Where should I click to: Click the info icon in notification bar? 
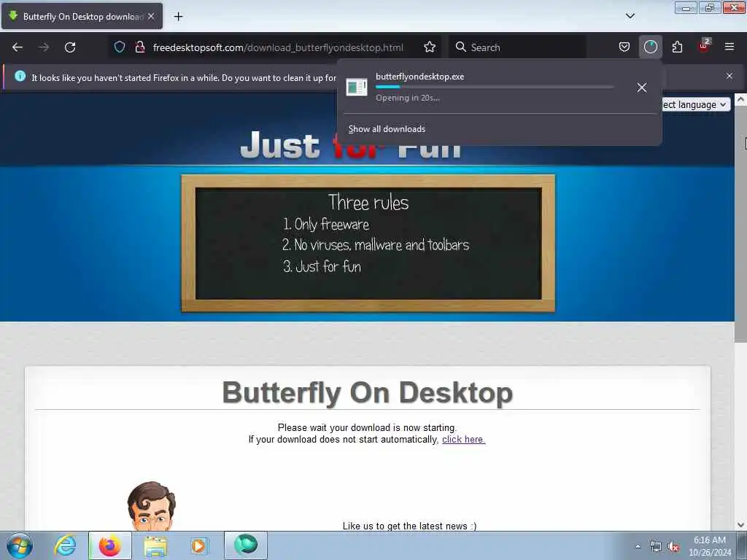coord(20,76)
